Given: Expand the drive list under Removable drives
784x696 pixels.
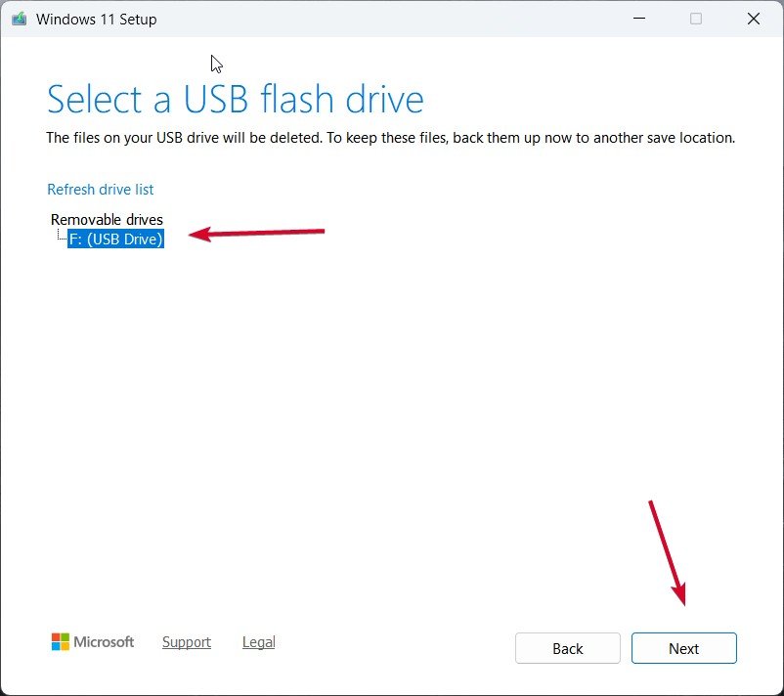Looking at the screenshot, I should point(107,219).
